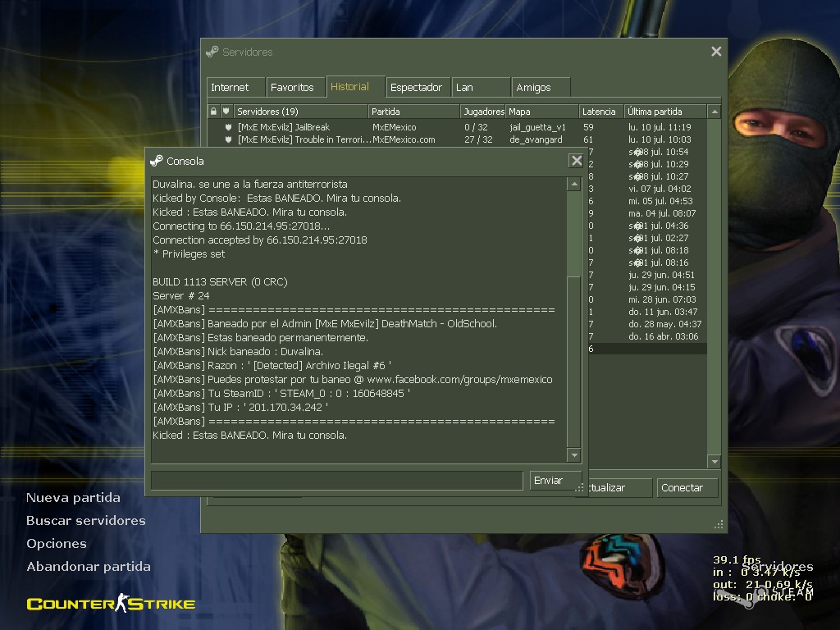Open the Favoritos tab

[295, 87]
